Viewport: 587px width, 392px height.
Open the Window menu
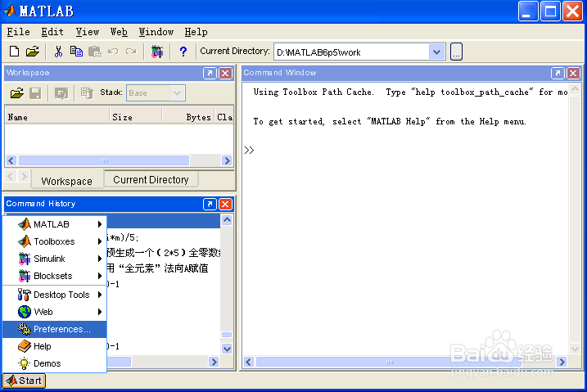coord(156,32)
